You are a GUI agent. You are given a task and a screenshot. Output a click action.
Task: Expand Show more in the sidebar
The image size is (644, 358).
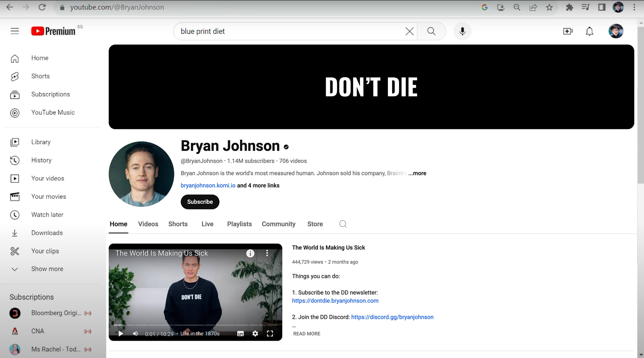coord(47,269)
